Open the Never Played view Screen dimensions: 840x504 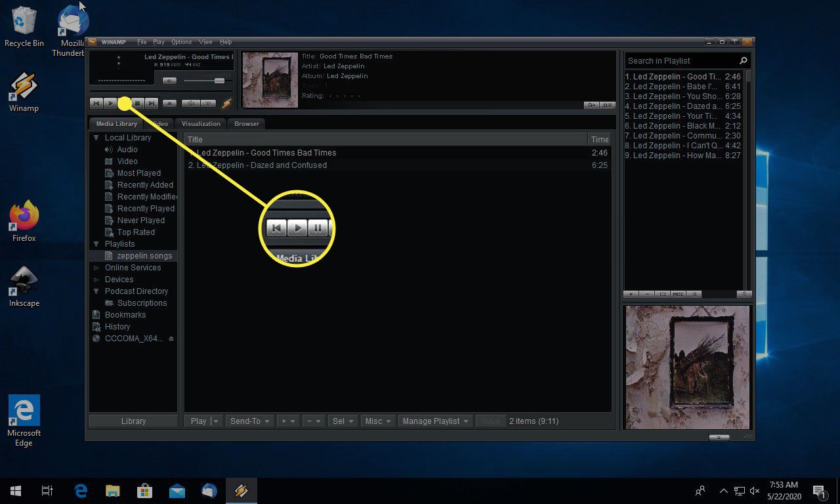click(x=140, y=220)
